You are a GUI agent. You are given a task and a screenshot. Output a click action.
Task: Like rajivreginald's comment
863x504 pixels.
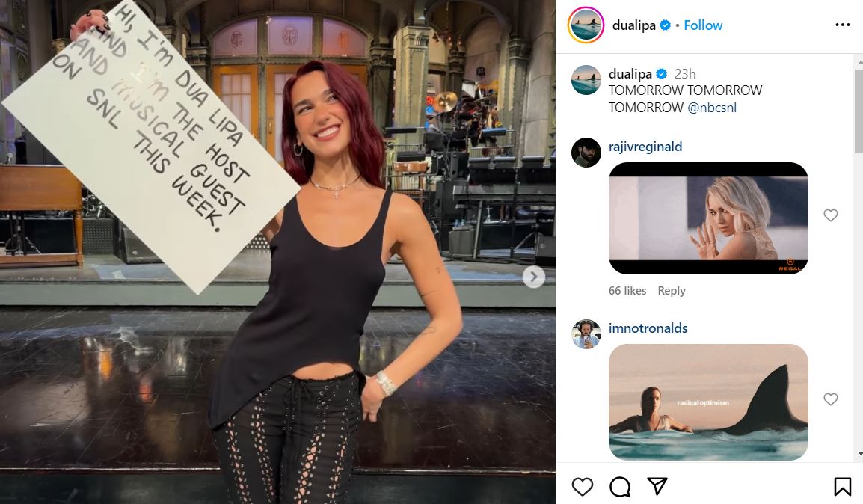(x=831, y=215)
